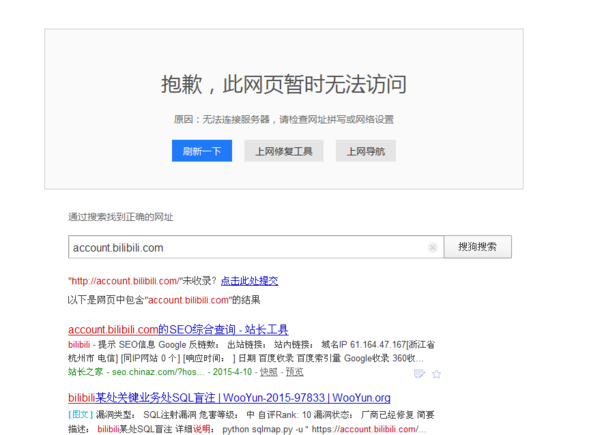
Task: Click the 原因：无法连接服务器 reason text
Action: pyautogui.click(x=284, y=119)
